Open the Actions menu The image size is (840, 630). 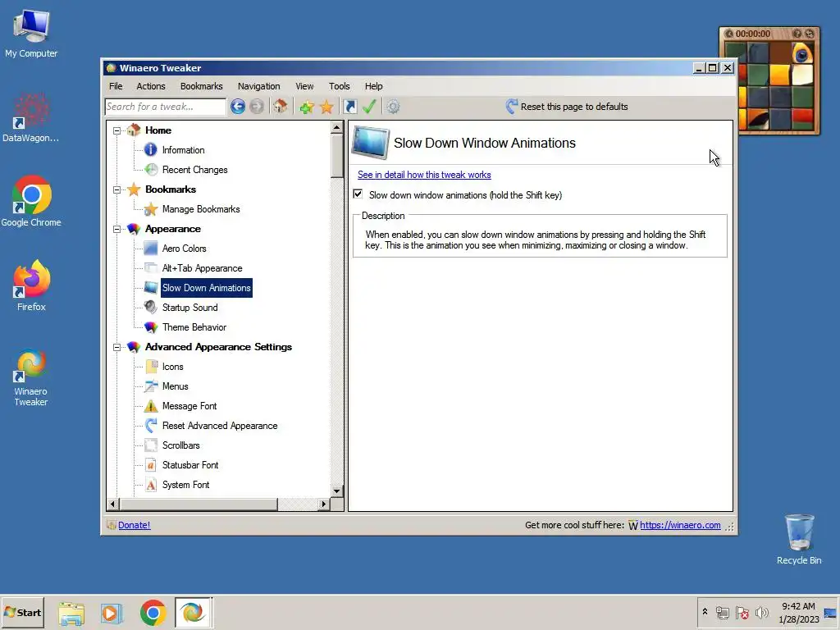pyautogui.click(x=151, y=86)
